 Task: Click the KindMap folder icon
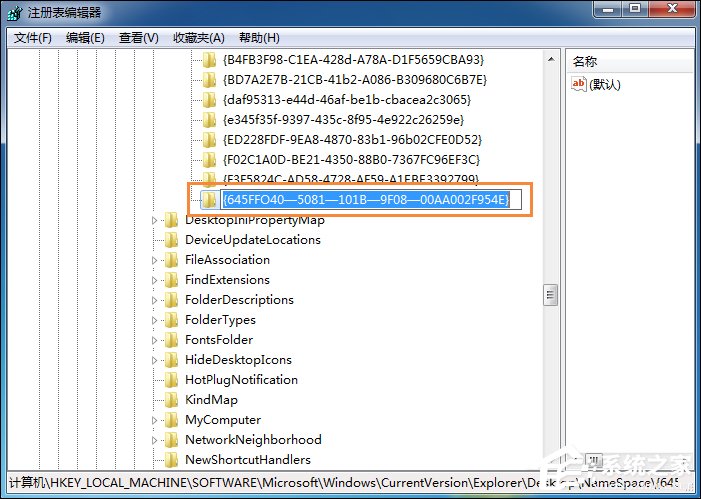[171, 399]
